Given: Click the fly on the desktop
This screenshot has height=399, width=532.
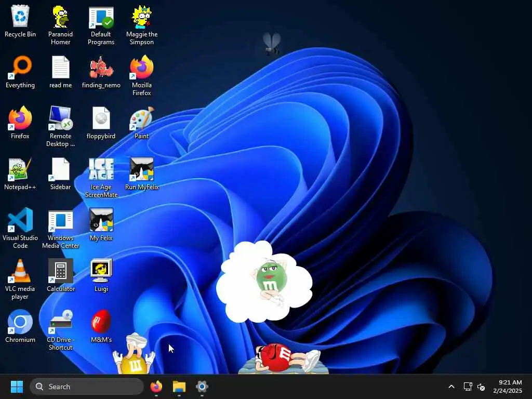Looking at the screenshot, I should (x=271, y=44).
